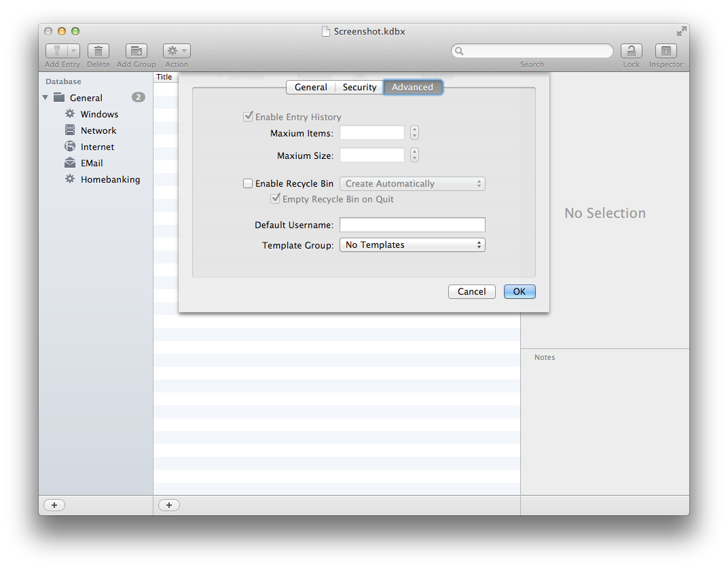This screenshot has width=728, height=569.
Task: Open the Inspector panel
Action: 666,51
